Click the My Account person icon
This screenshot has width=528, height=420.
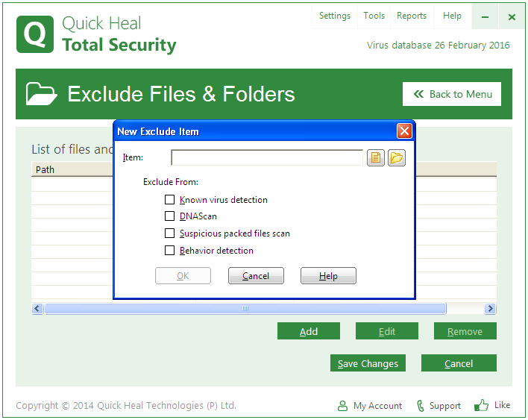pos(342,406)
